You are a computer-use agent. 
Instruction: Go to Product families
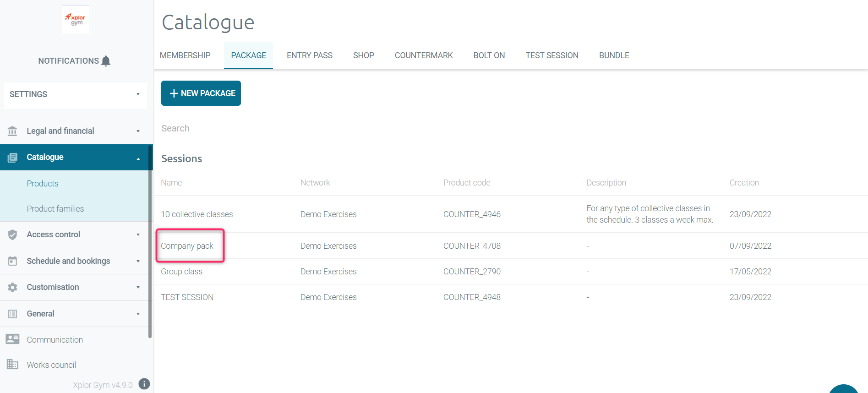(55, 209)
